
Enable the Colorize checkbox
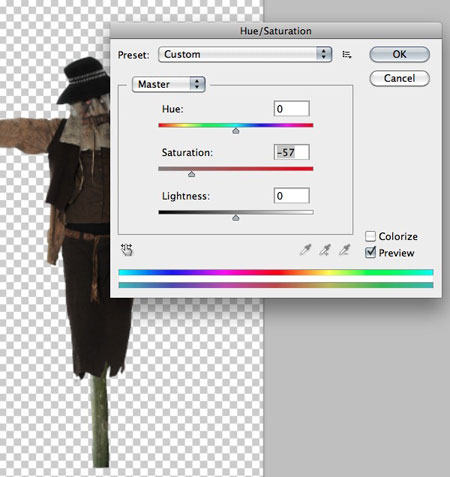(370, 236)
